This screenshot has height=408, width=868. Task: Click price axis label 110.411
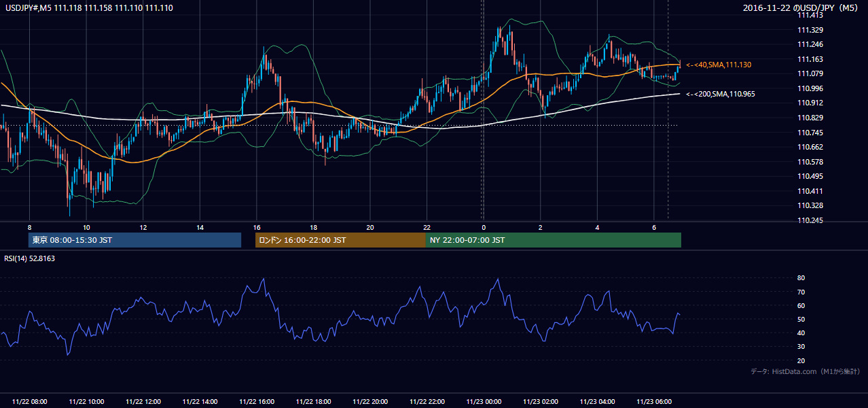(x=810, y=191)
